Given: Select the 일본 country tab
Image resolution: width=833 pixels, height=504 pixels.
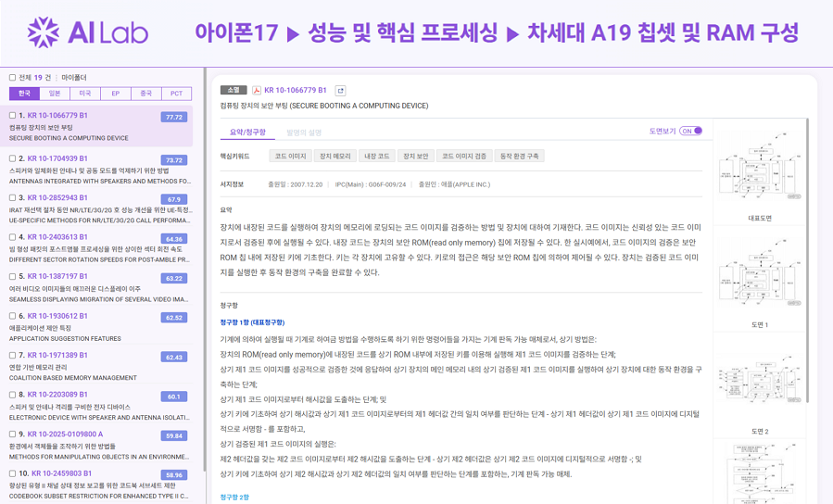Looking at the screenshot, I should pyautogui.click(x=55, y=94).
